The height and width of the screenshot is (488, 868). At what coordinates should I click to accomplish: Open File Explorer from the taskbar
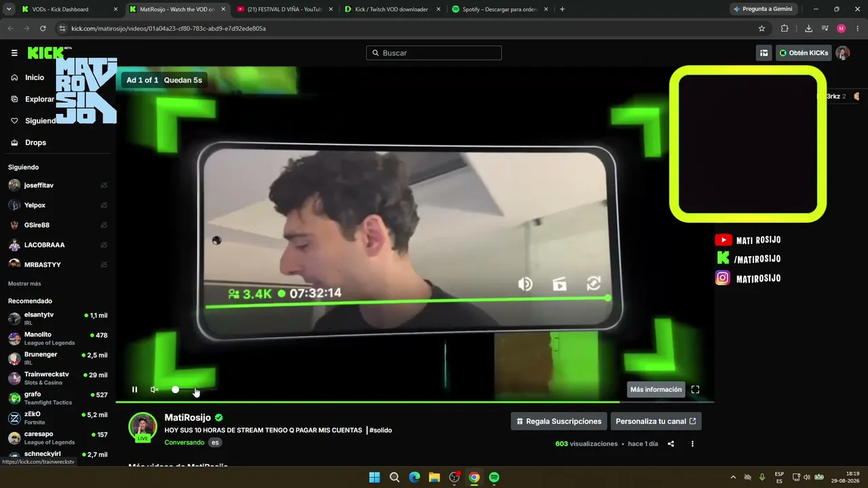(x=435, y=477)
